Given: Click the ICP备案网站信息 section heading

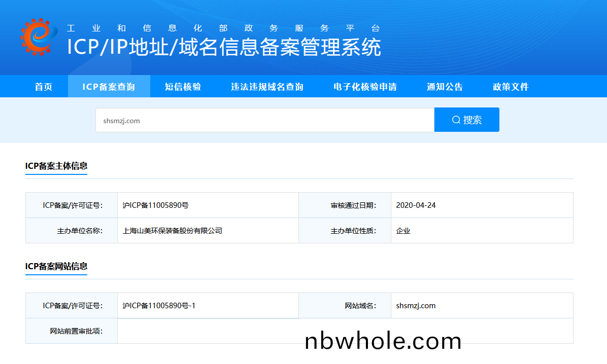Looking at the screenshot, I should point(56,266).
